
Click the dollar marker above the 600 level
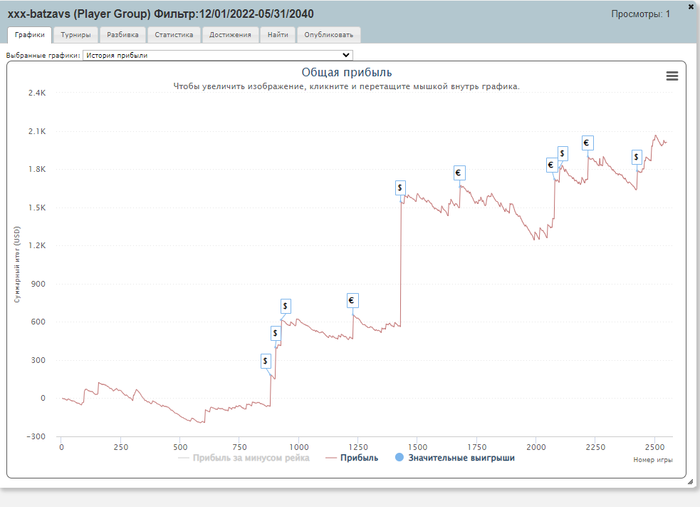click(285, 307)
